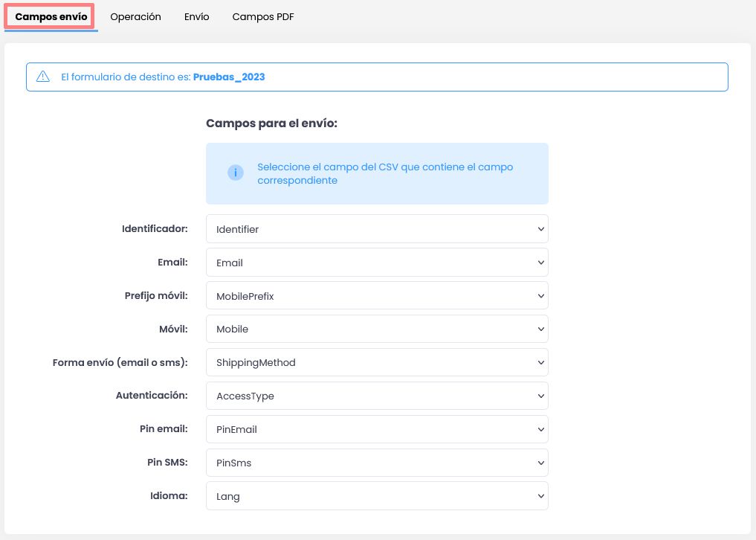756x540 pixels.
Task: Open the Campos envío tab
Action: pos(51,16)
